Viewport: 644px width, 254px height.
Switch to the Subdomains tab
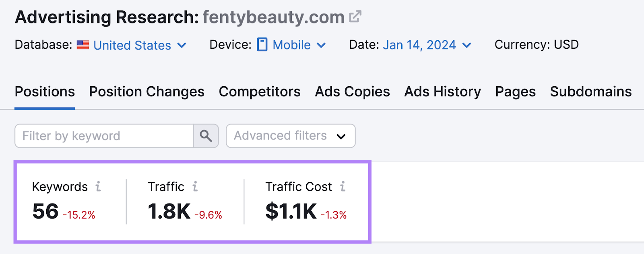590,92
